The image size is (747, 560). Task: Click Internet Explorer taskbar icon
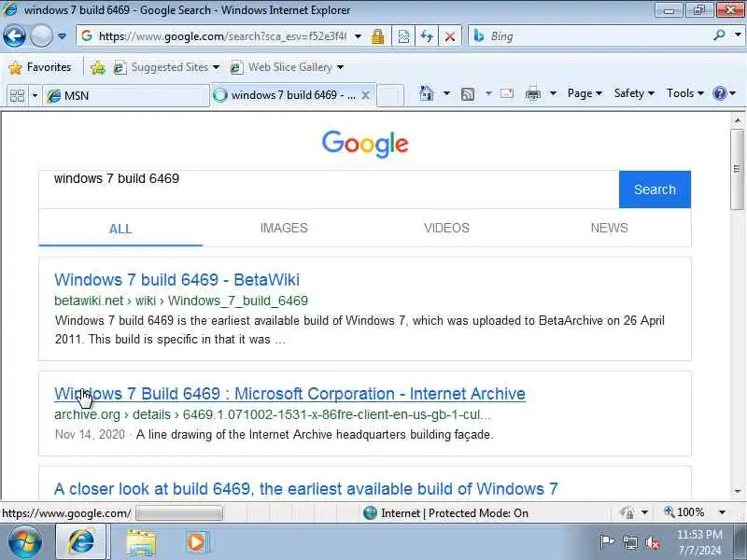[x=80, y=542]
